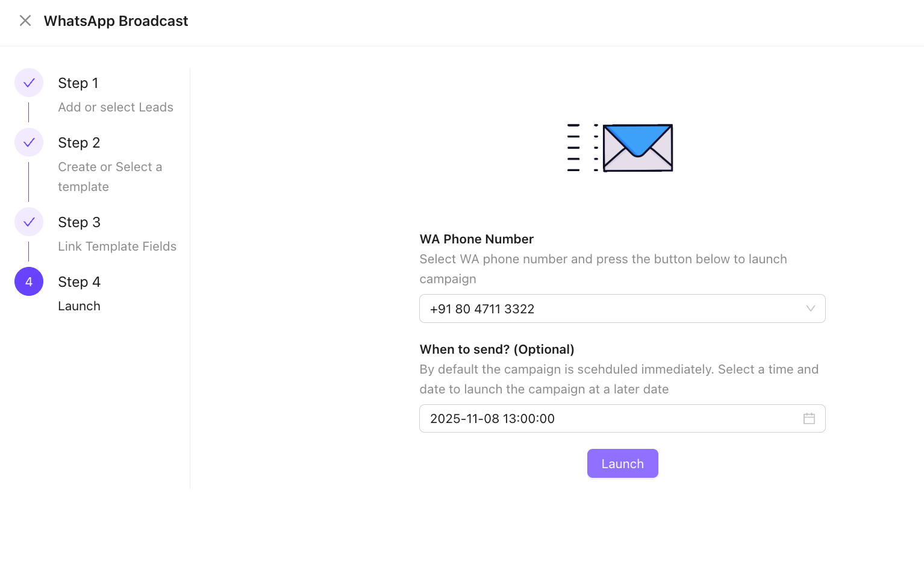
Task: Select the Step 4 heading
Action: tap(79, 282)
